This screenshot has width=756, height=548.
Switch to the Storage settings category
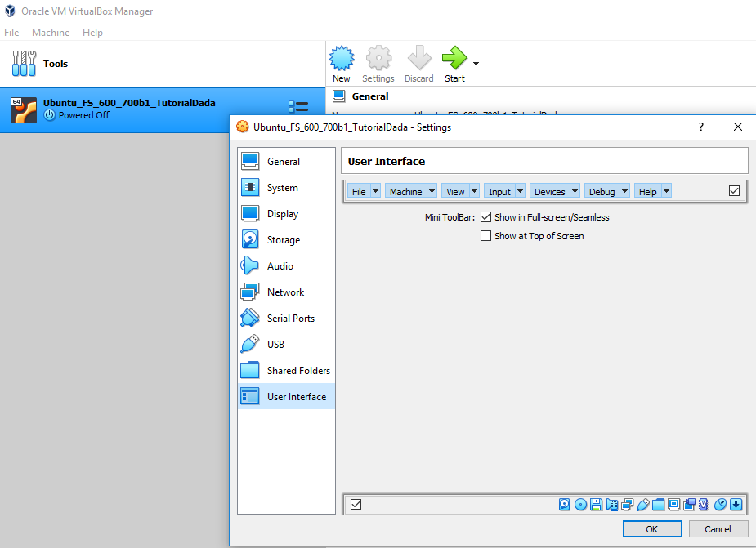point(283,240)
